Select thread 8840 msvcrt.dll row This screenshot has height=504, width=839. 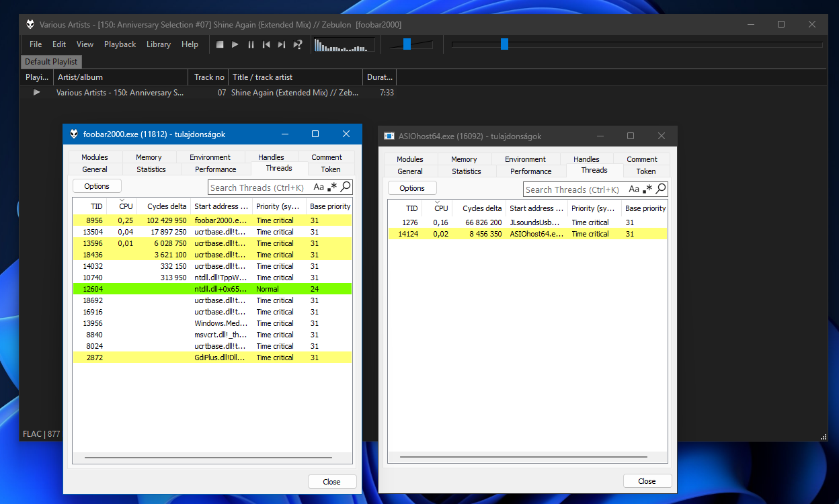[x=212, y=335]
